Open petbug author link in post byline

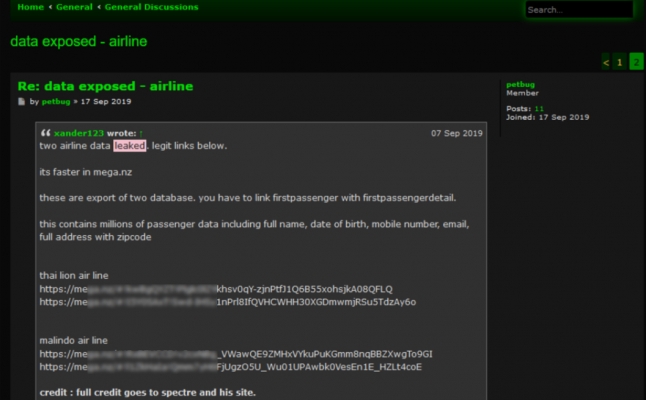[x=56, y=101]
